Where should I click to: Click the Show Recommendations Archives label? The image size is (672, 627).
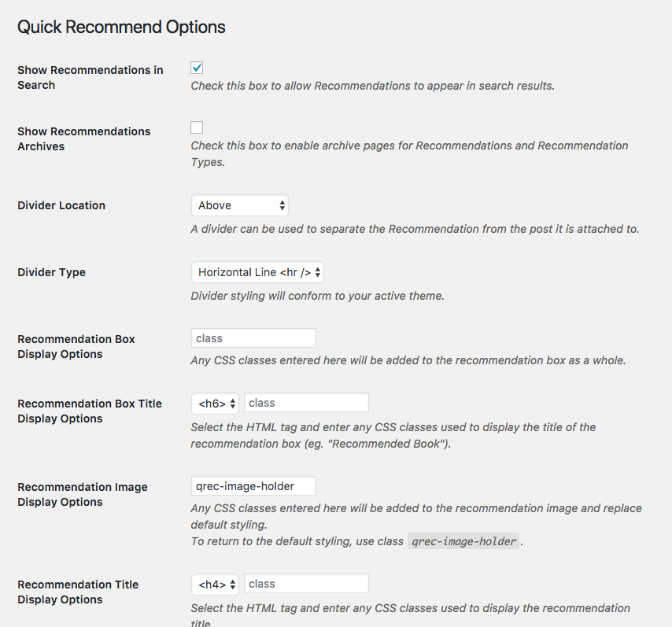click(x=84, y=139)
